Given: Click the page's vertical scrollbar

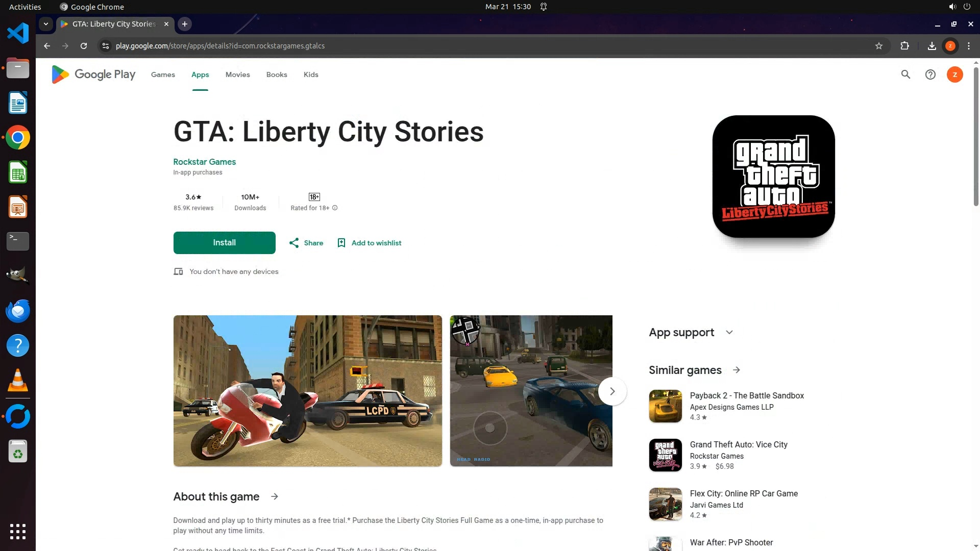Looking at the screenshot, I should (975, 138).
